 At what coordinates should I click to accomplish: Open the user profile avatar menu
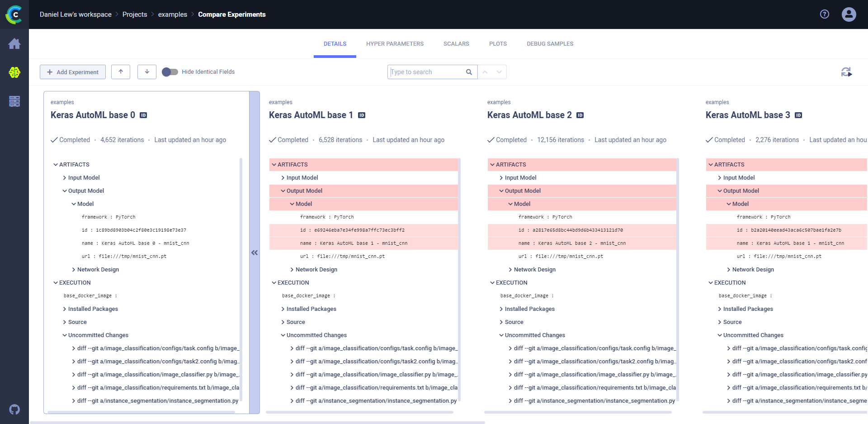849,14
